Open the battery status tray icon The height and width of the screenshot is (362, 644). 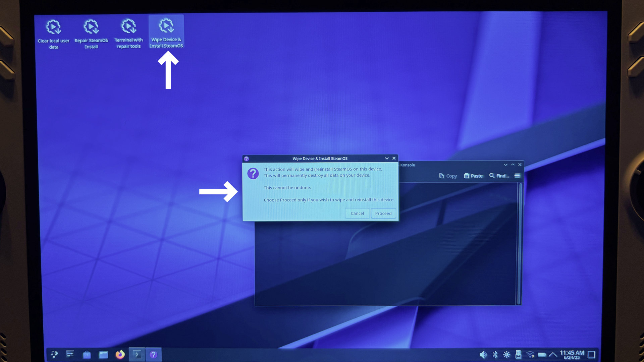click(x=542, y=355)
